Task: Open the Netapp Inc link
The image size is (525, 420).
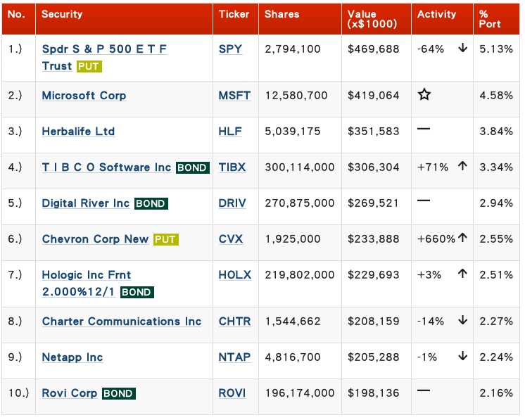Action: (x=72, y=357)
